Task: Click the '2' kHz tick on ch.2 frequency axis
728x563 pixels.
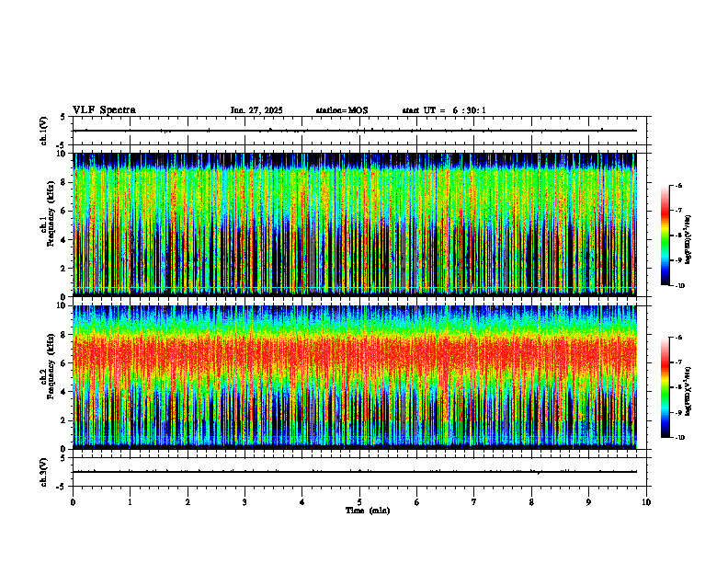Action: tap(63, 420)
